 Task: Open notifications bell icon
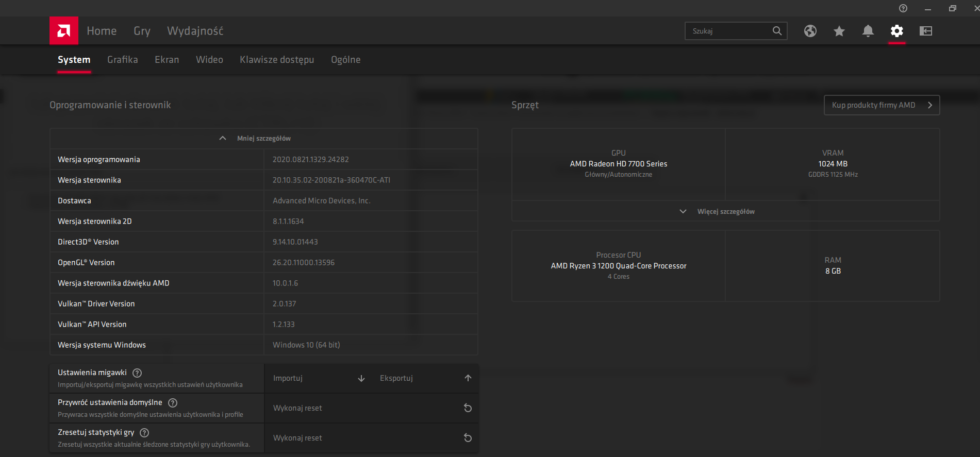pos(868,31)
